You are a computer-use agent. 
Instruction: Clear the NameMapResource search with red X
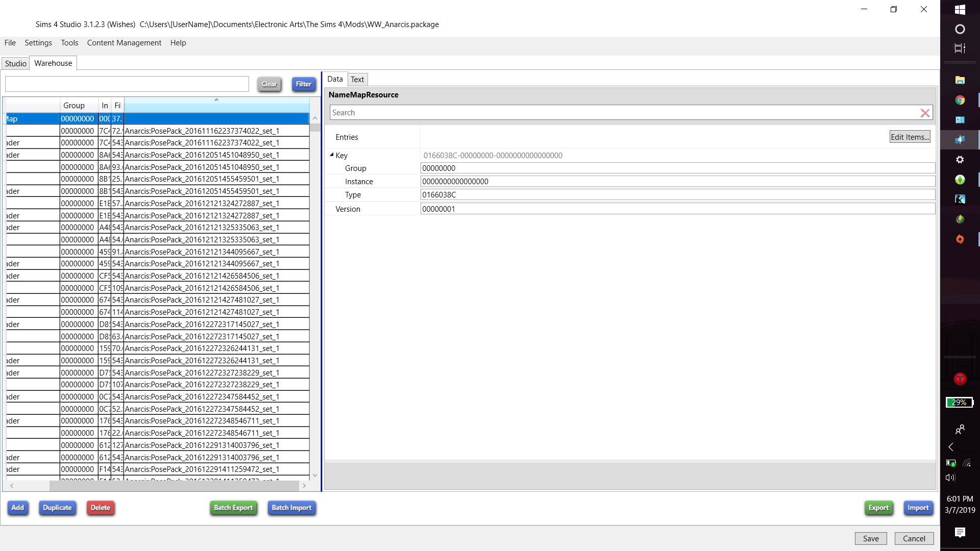pyautogui.click(x=925, y=113)
